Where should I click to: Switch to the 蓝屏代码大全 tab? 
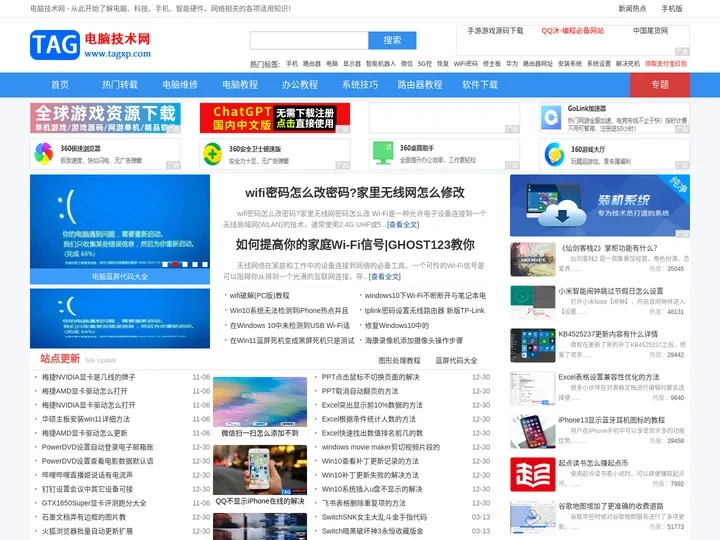456,360
